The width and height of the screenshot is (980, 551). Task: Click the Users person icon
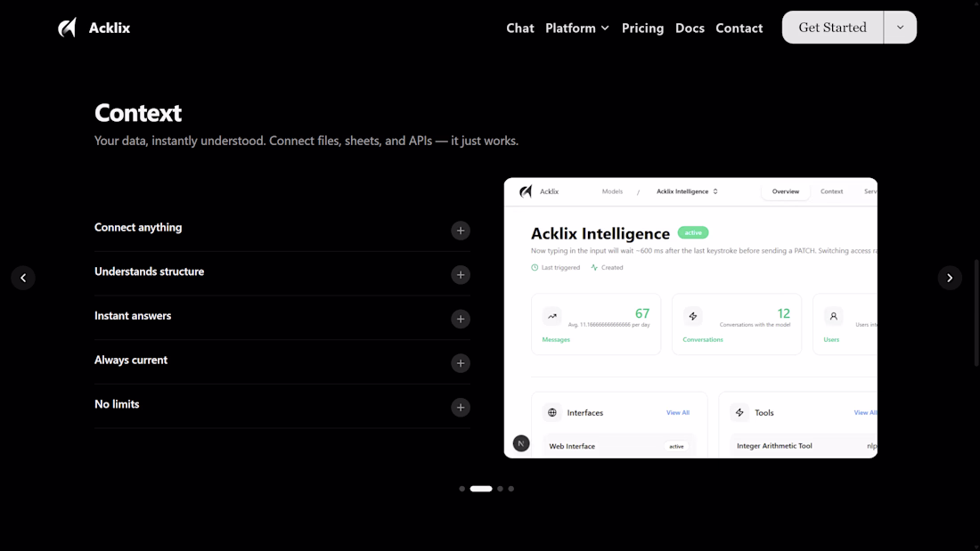coord(833,316)
